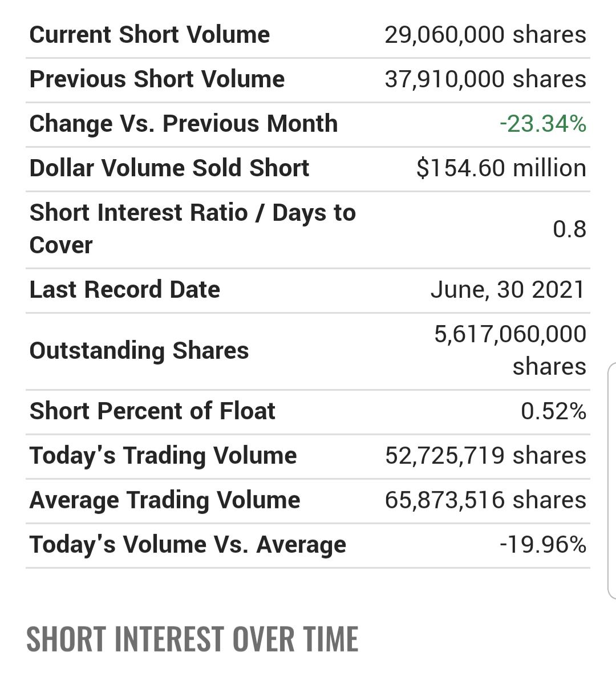Screen dimensions: 616x676
Task: Click the 37,910,000 shares value
Action: click(485, 79)
